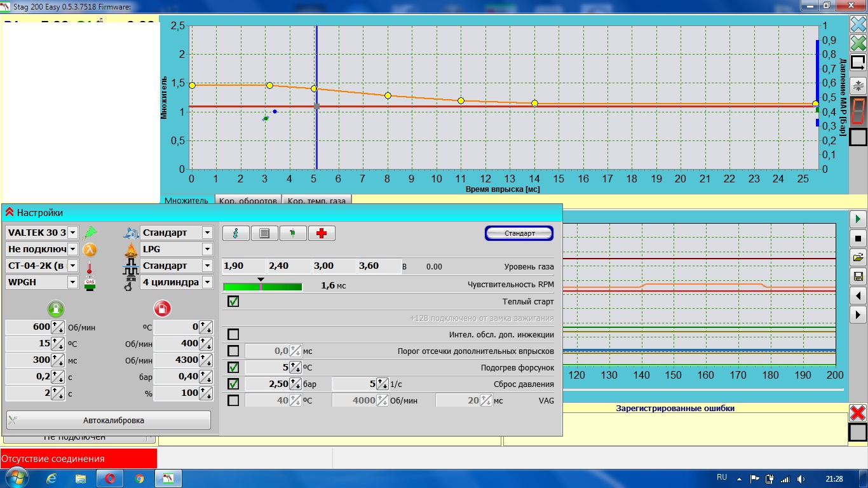The image size is (868, 488).
Task: Adjust the Чувствительность RPM green slider
Action: pyautogui.click(x=262, y=287)
